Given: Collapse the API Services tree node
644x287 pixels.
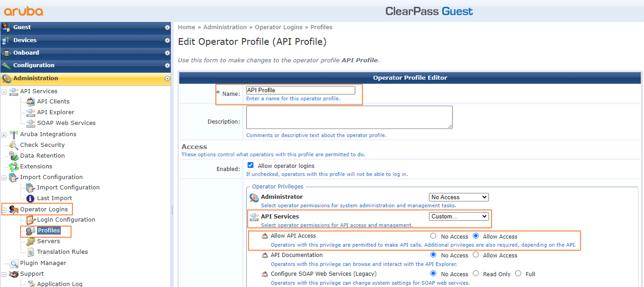Looking at the screenshot, I should tap(4, 92).
